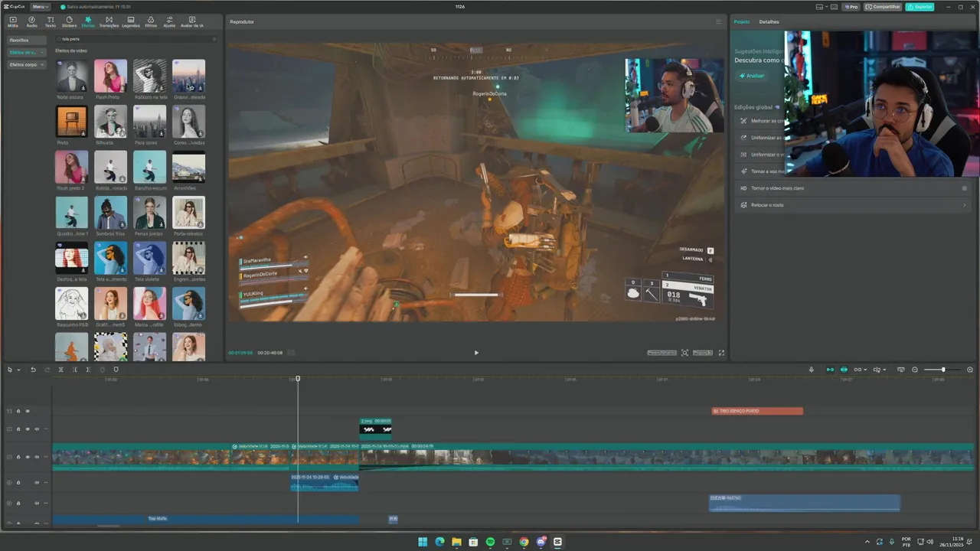Play the preview video

click(x=476, y=353)
